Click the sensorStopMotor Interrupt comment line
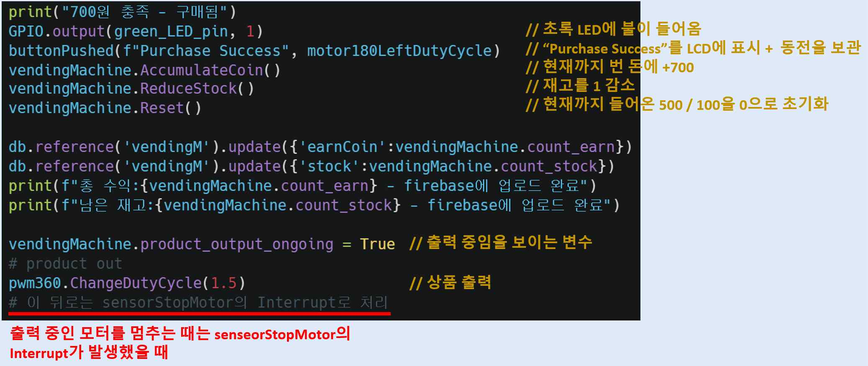The width and height of the screenshot is (868, 366). click(198, 302)
